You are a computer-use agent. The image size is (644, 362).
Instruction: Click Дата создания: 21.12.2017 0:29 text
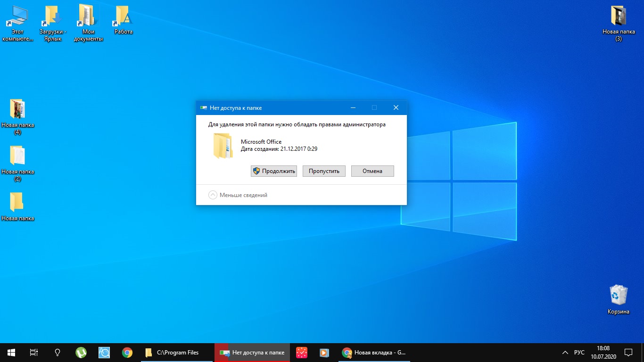[x=279, y=149]
